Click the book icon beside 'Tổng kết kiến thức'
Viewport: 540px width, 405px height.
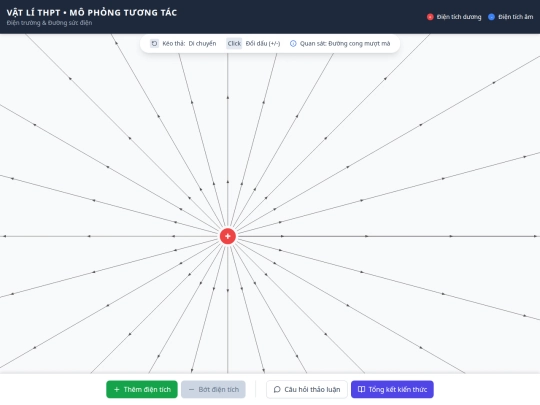(x=361, y=389)
